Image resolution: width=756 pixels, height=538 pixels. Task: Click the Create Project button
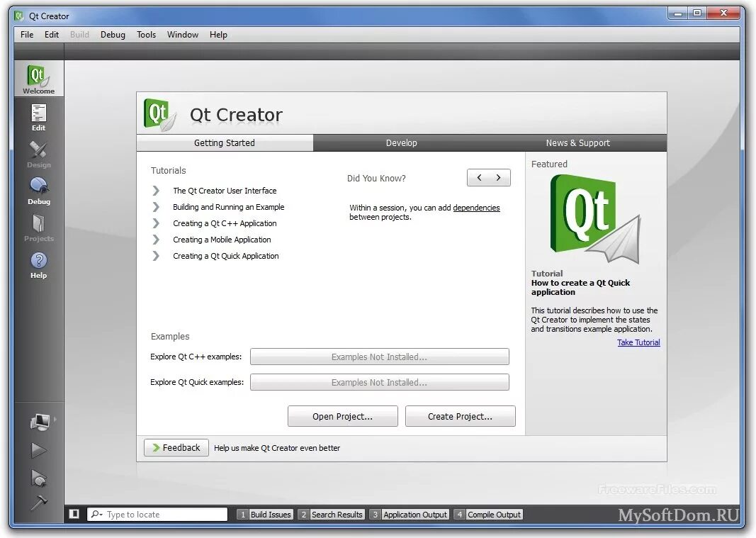pyautogui.click(x=461, y=416)
